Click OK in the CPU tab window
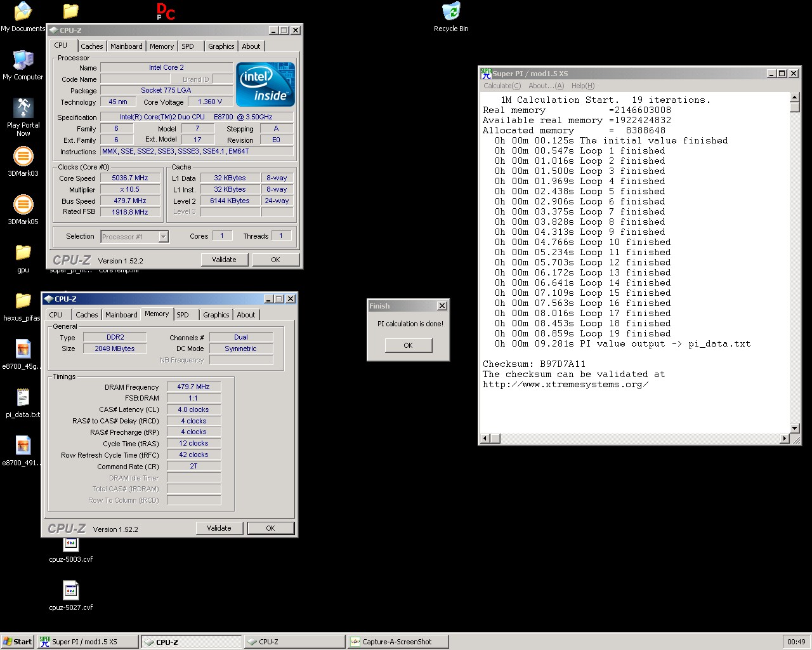The image size is (812, 650). [275, 260]
